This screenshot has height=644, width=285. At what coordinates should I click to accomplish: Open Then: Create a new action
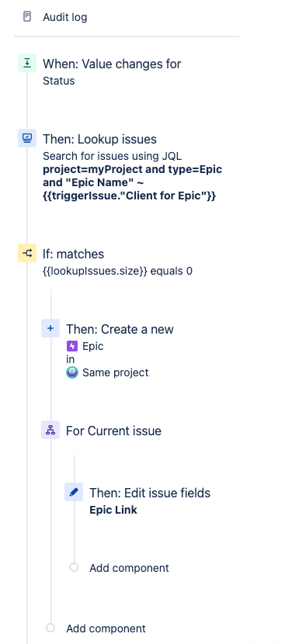120,329
